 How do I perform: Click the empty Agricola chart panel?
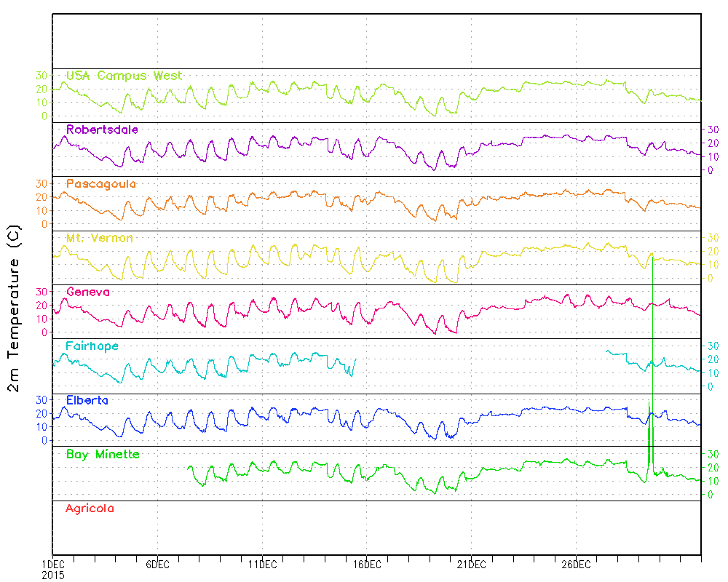(x=376, y=527)
